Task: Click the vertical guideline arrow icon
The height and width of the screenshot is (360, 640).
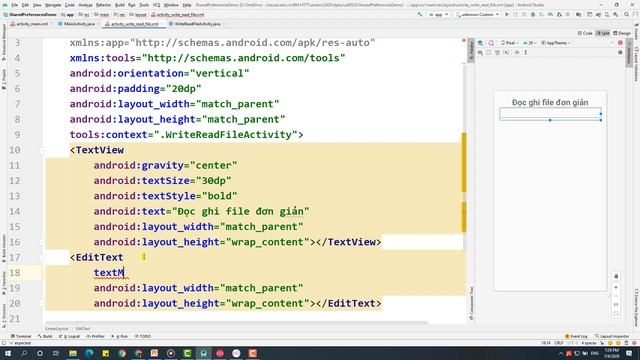Action: pos(526,53)
